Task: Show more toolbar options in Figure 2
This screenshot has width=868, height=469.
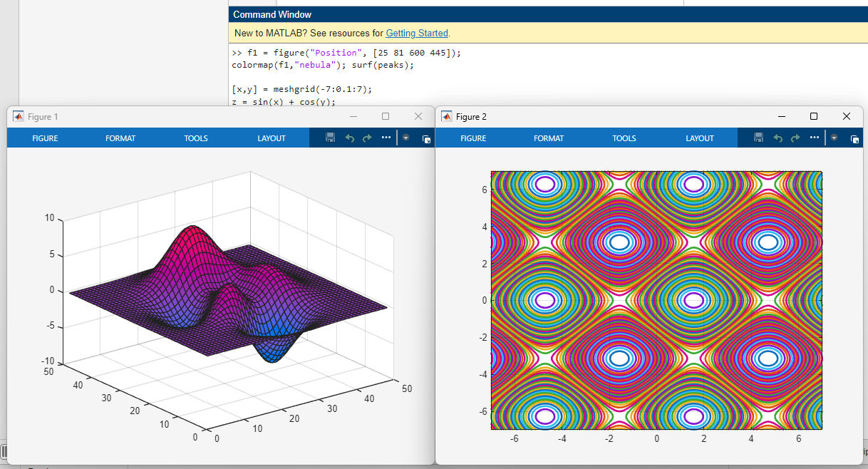Action: point(814,138)
